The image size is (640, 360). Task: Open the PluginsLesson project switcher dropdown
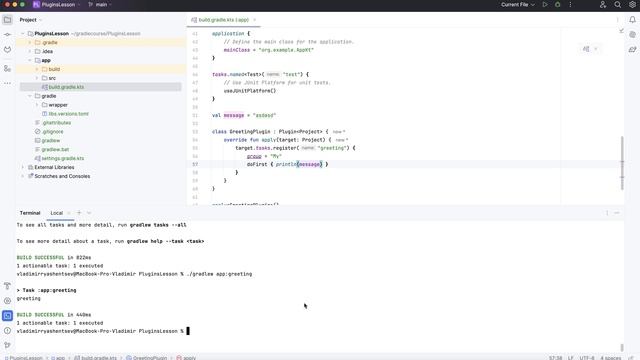click(57, 4)
